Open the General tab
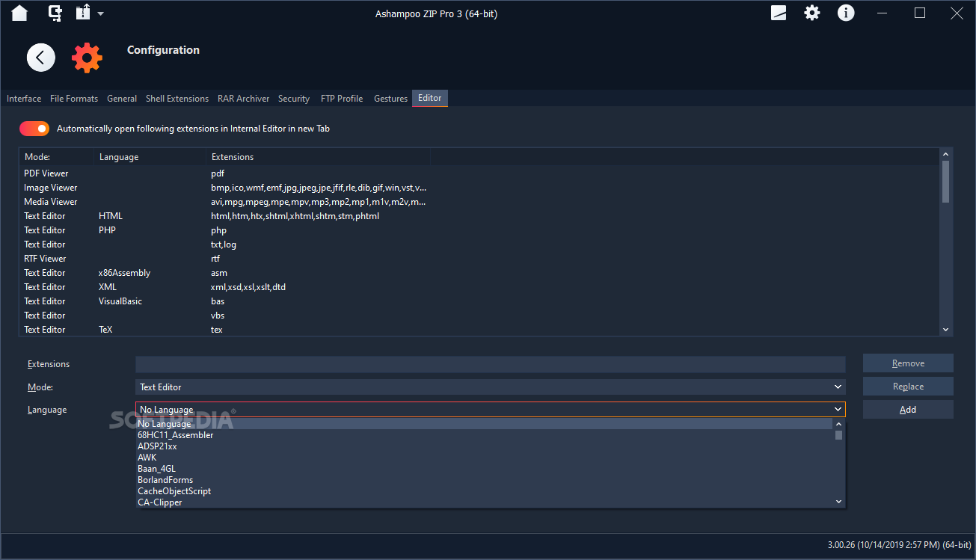 [122, 99]
